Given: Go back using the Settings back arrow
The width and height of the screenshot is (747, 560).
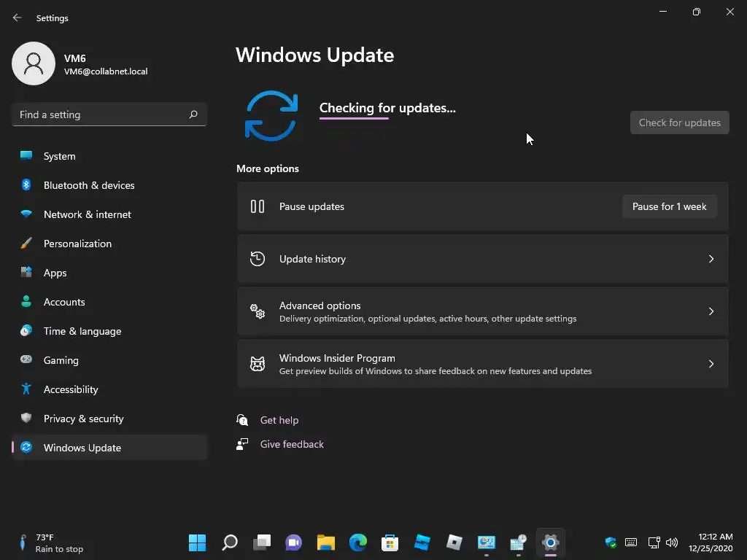Looking at the screenshot, I should tap(18, 17).
